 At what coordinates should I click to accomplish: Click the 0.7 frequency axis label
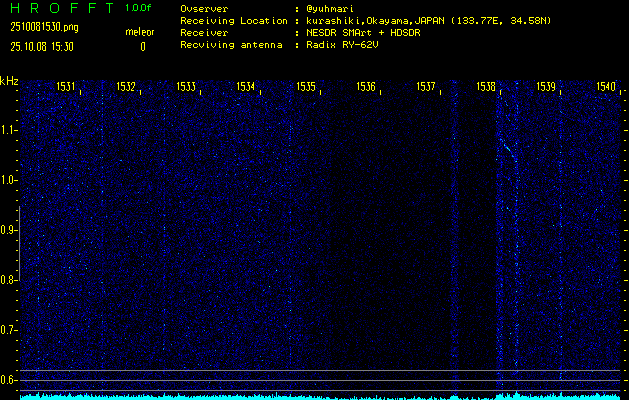pyautogui.click(x=9, y=330)
